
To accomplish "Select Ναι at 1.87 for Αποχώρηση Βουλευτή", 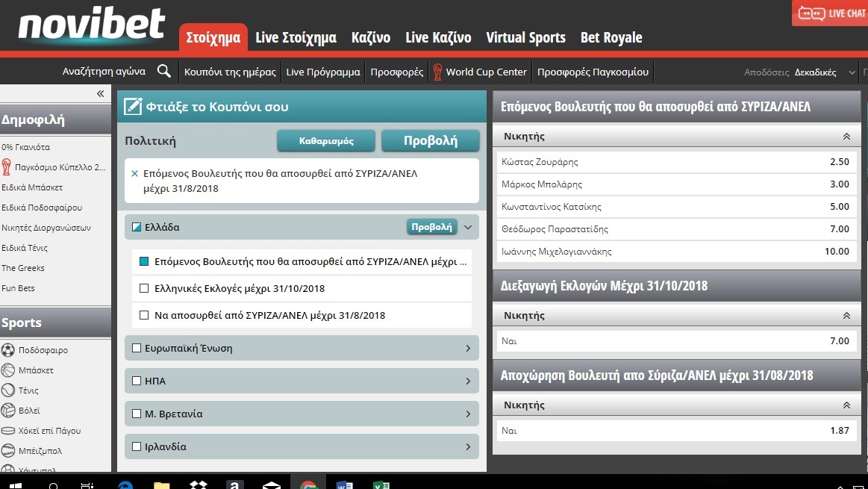I will click(x=675, y=430).
